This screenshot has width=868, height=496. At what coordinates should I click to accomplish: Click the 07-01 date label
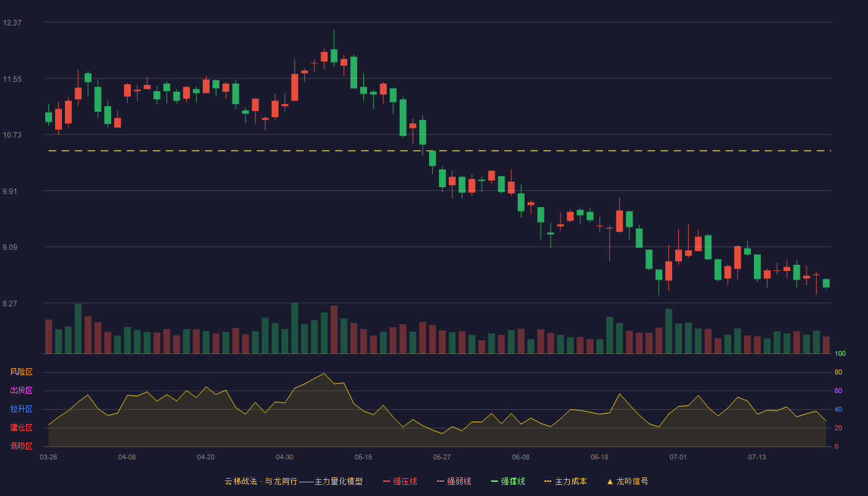pos(678,457)
